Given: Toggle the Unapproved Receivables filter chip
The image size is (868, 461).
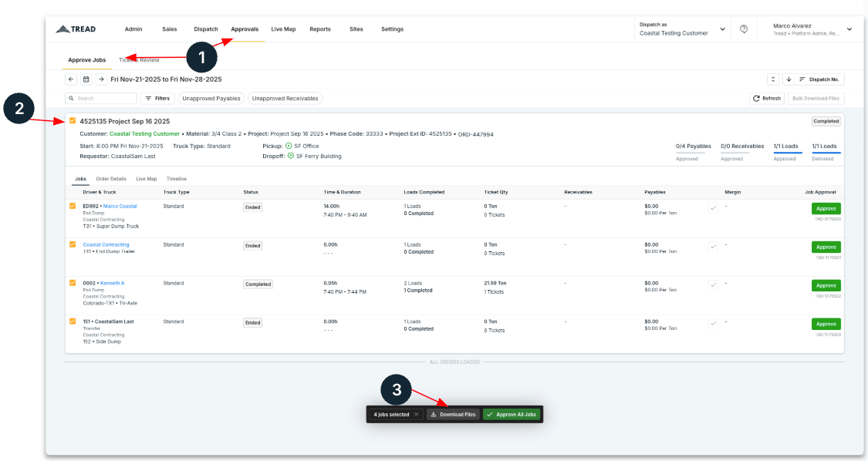Looking at the screenshot, I should 285,99.
